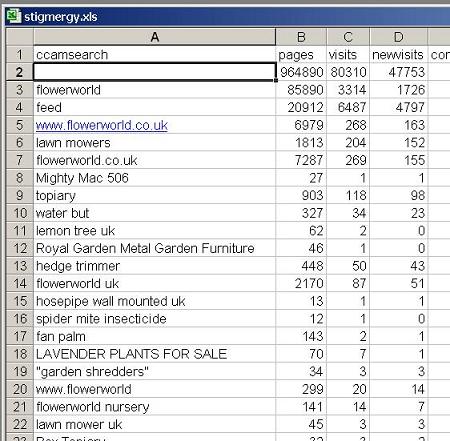The height and width of the screenshot is (441, 450).
Task: Select row header 5
Action: (20, 125)
